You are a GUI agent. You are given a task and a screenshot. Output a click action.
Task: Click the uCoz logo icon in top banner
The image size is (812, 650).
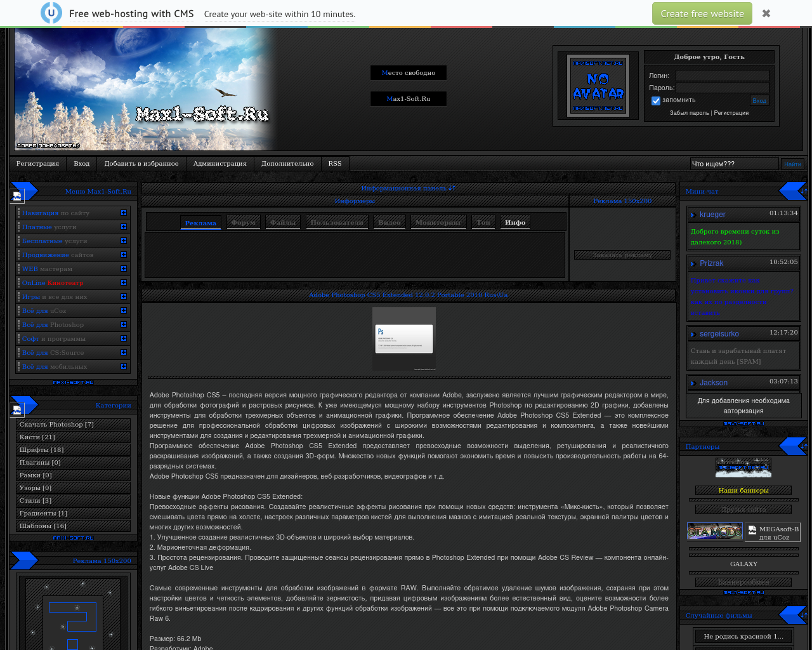[51, 13]
